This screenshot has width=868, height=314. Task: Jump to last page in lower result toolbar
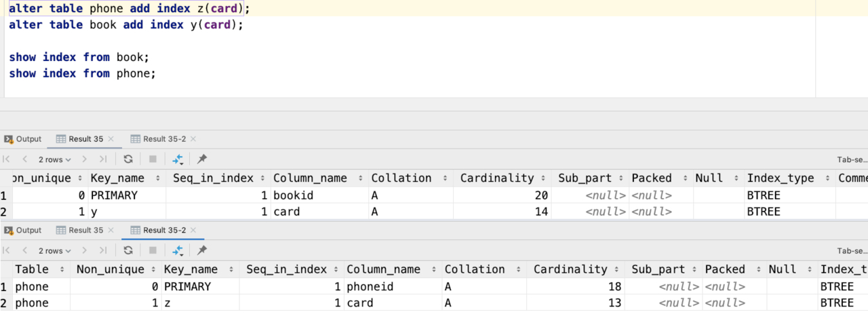103,251
